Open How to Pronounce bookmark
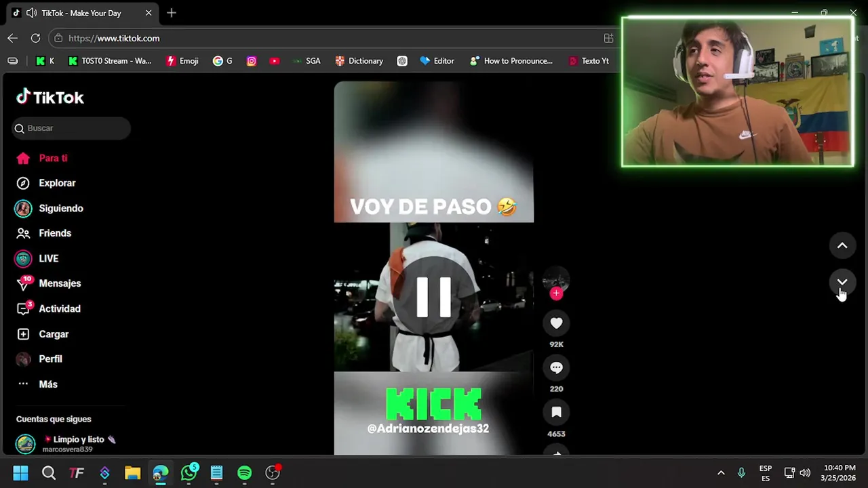Screen dimensions: 868x488 pyautogui.click(x=511, y=61)
